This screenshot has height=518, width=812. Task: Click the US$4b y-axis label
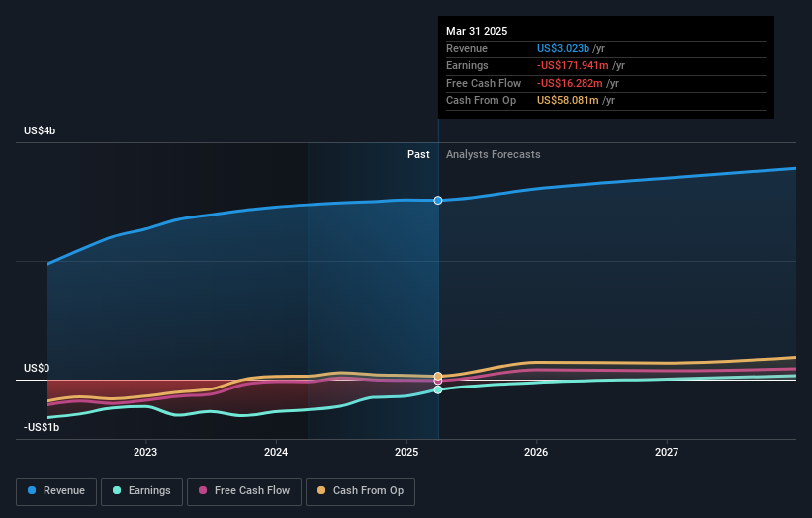40,130
